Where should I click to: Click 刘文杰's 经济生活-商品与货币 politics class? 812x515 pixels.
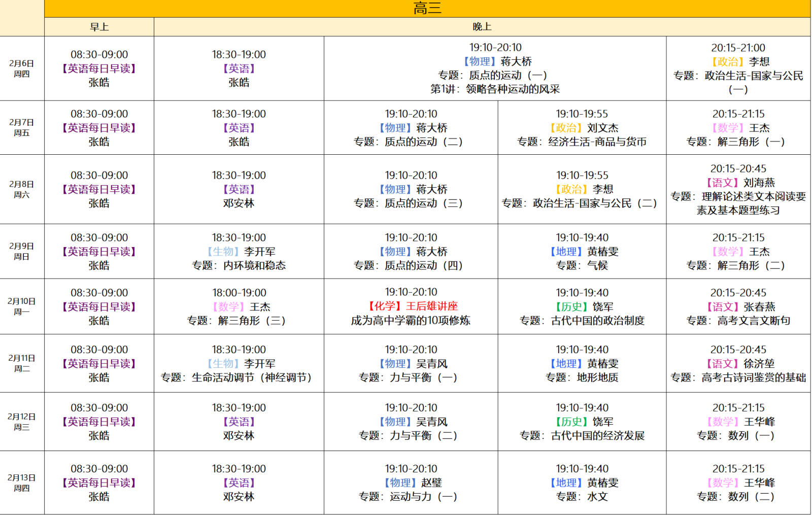pos(582,128)
